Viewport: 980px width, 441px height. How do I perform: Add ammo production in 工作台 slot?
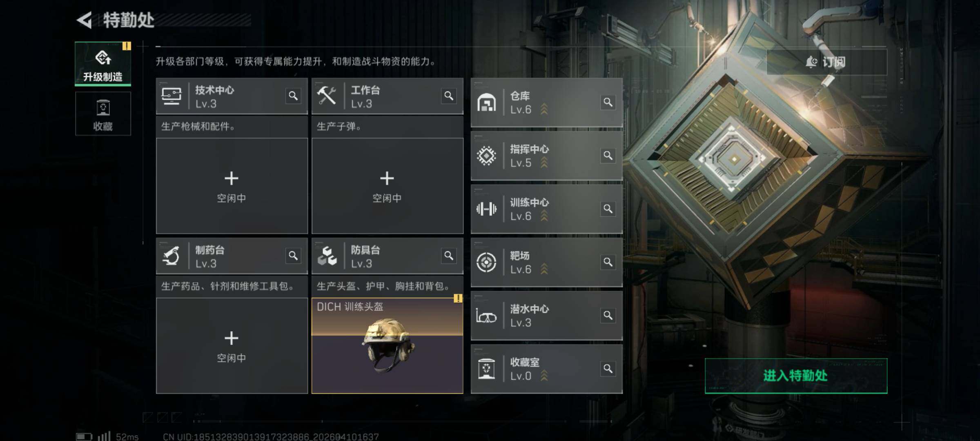point(388,186)
